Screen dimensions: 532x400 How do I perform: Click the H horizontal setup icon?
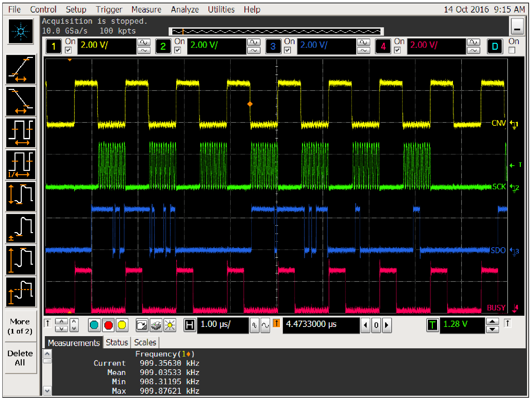(189, 325)
